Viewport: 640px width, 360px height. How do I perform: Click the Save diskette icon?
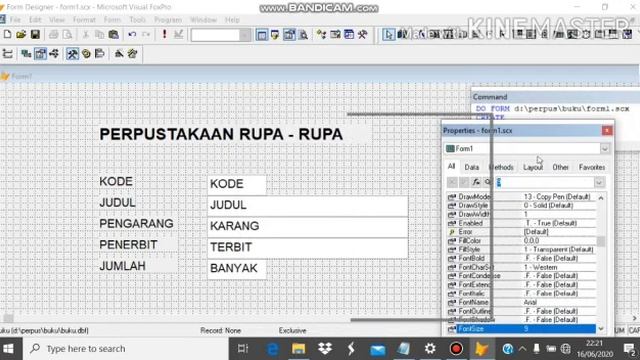(x=35, y=35)
